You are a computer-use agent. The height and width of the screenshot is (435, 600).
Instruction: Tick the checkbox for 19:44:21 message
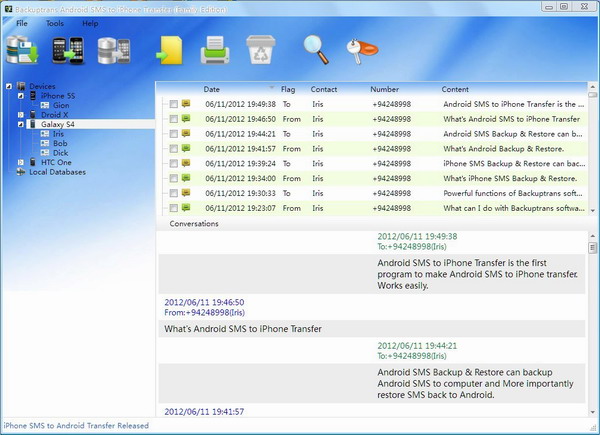click(x=174, y=134)
